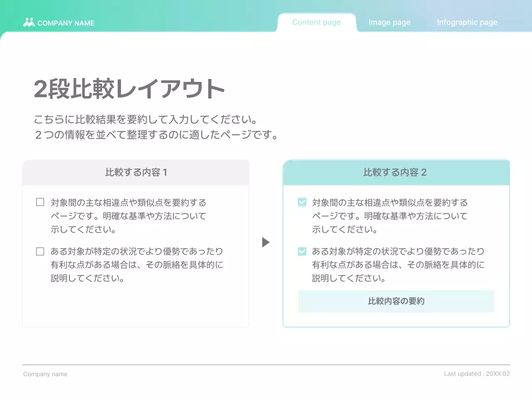Expand the 比較する内容 1 panel header
532x399 pixels.
tap(136, 172)
